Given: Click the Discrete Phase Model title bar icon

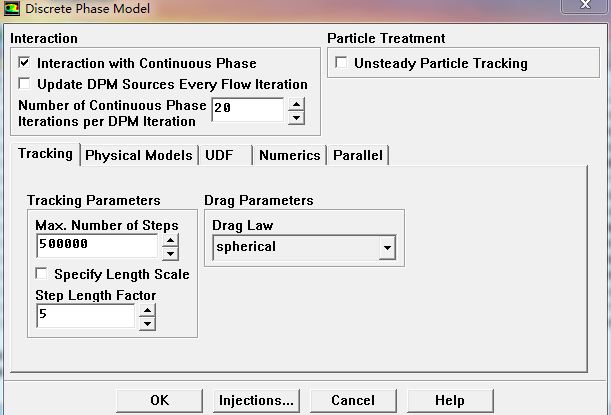Looking at the screenshot, I should tap(12, 8).
